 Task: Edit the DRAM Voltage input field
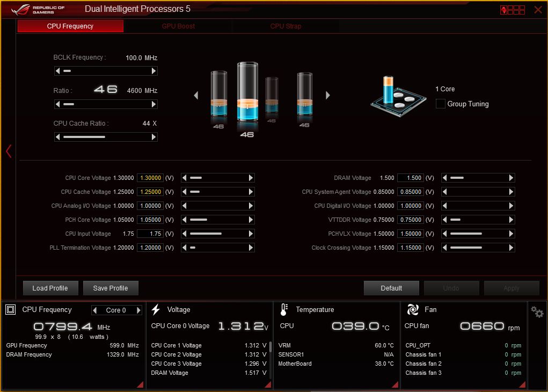click(411, 178)
